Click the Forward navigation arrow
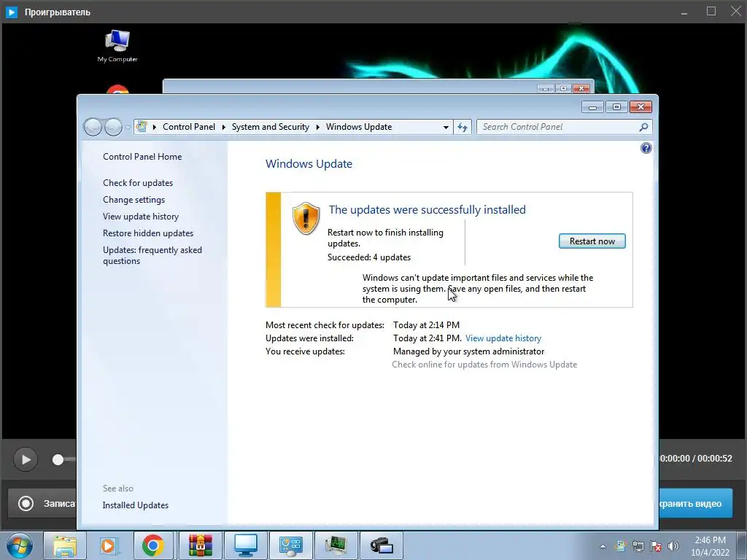Image resolution: width=747 pixels, height=560 pixels. (x=113, y=127)
